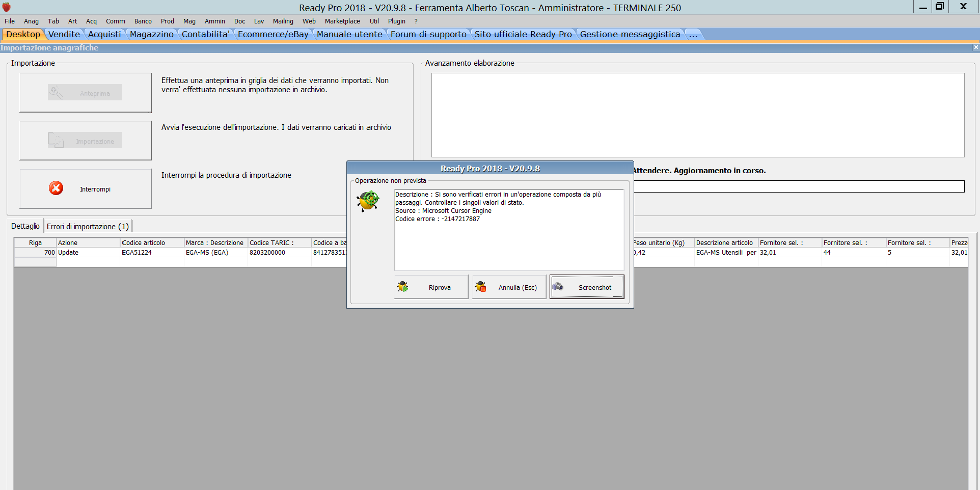Click the bug icon on Riprova button
980x490 pixels.
tap(403, 287)
